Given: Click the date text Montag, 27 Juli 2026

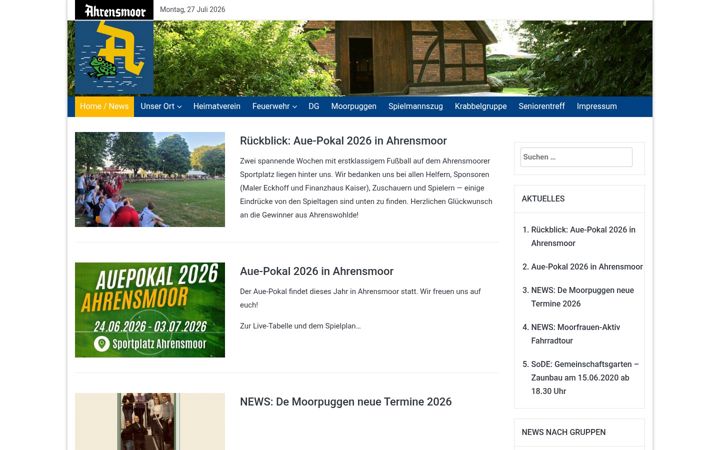Looking at the screenshot, I should click(192, 9).
